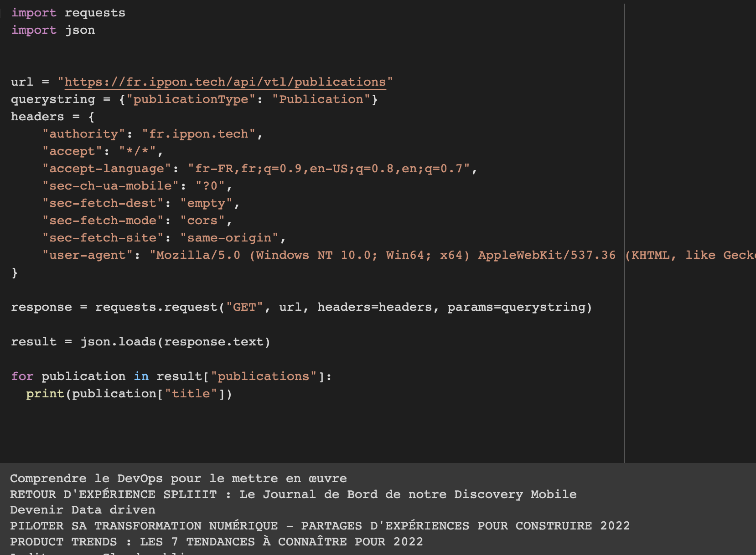Click output line 'Devenir Data driven'
This screenshot has width=756, height=555.
click(83, 510)
